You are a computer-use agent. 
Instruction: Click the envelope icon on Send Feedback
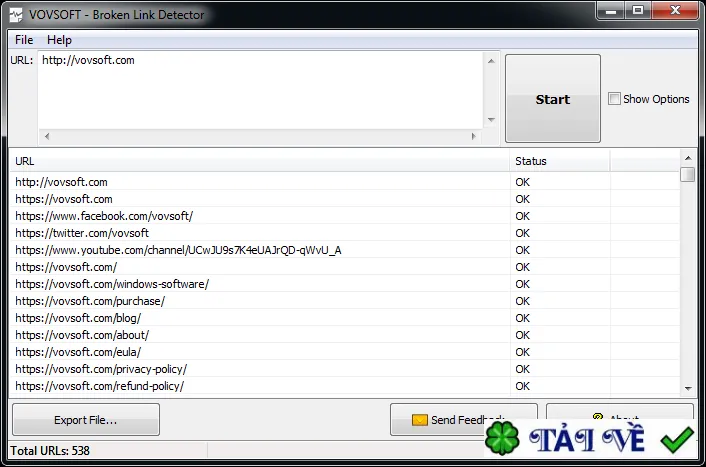pos(420,420)
